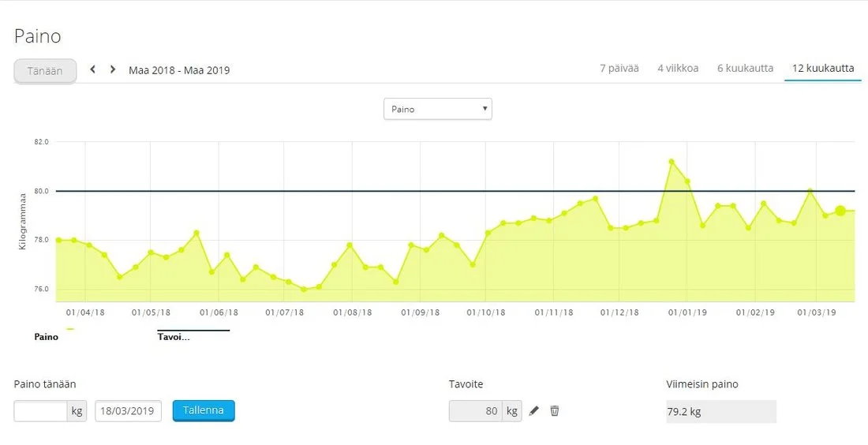Click the date field showing 18/03/2019
Screen dimensions: 868x445
(129, 411)
